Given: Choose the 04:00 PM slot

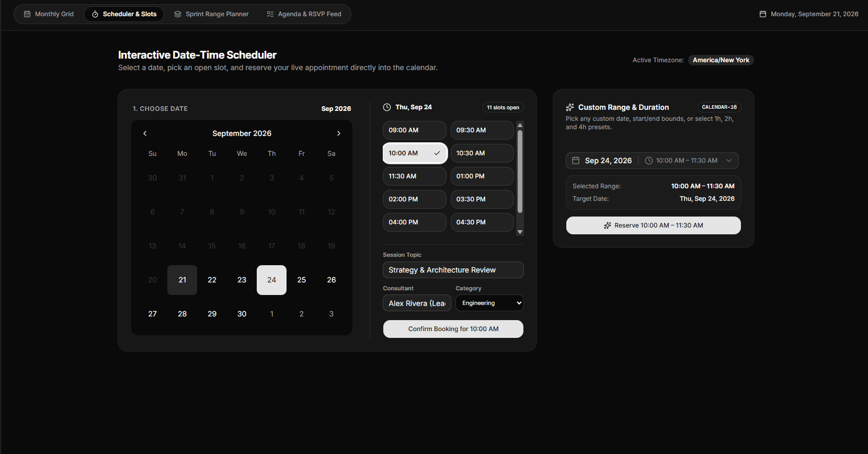Looking at the screenshot, I should click(415, 222).
